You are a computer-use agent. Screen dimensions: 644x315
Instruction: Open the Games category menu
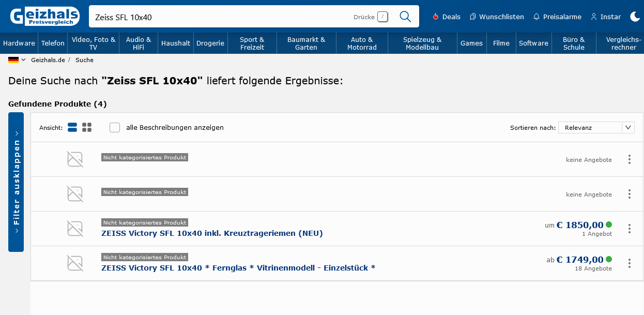click(x=472, y=43)
